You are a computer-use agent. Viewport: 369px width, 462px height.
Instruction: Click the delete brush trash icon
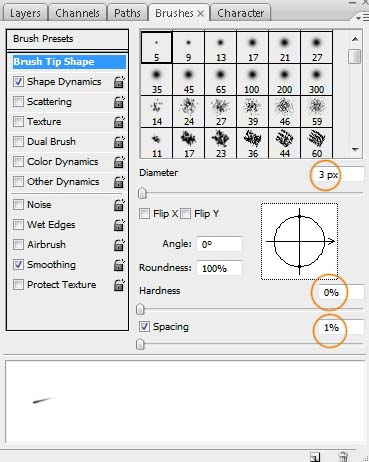[x=343, y=456]
